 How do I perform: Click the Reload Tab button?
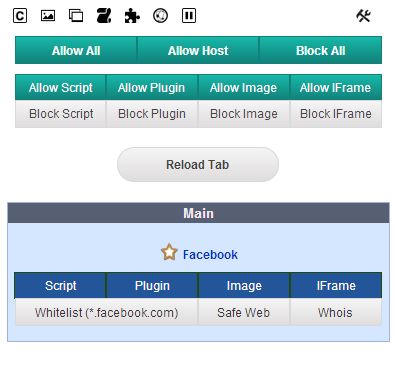198,165
